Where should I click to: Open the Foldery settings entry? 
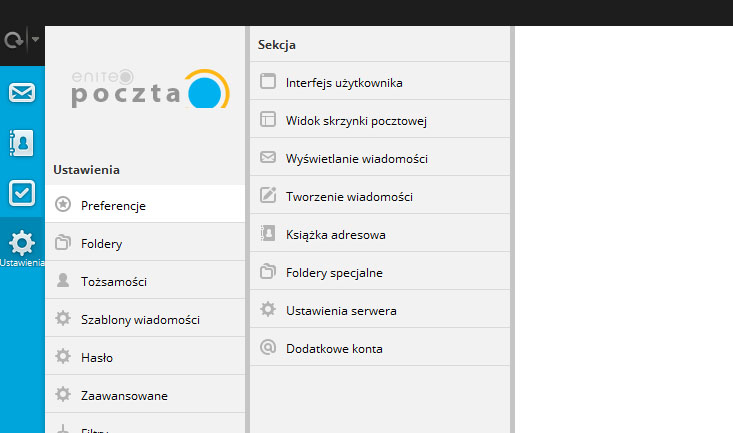(x=145, y=242)
